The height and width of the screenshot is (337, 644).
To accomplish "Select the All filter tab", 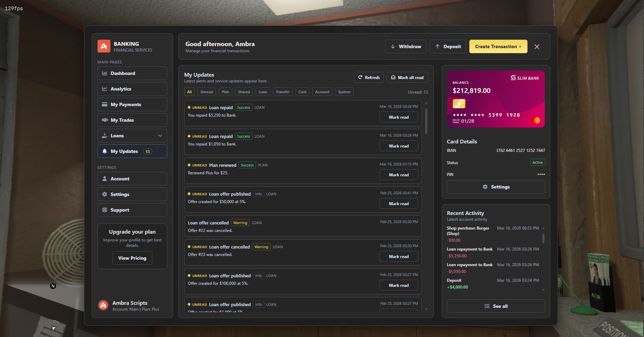I will click(189, 92).
